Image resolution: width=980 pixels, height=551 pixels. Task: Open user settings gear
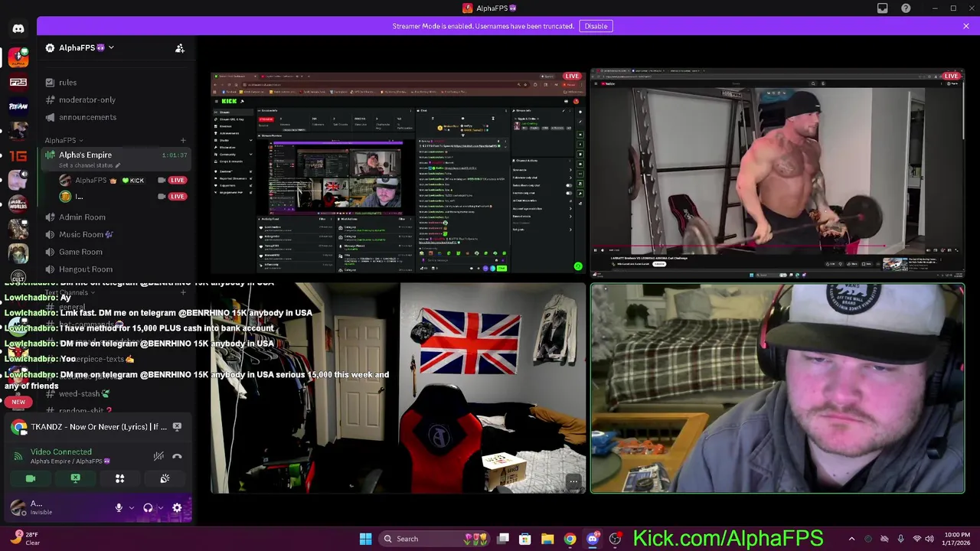click(177, 507)
